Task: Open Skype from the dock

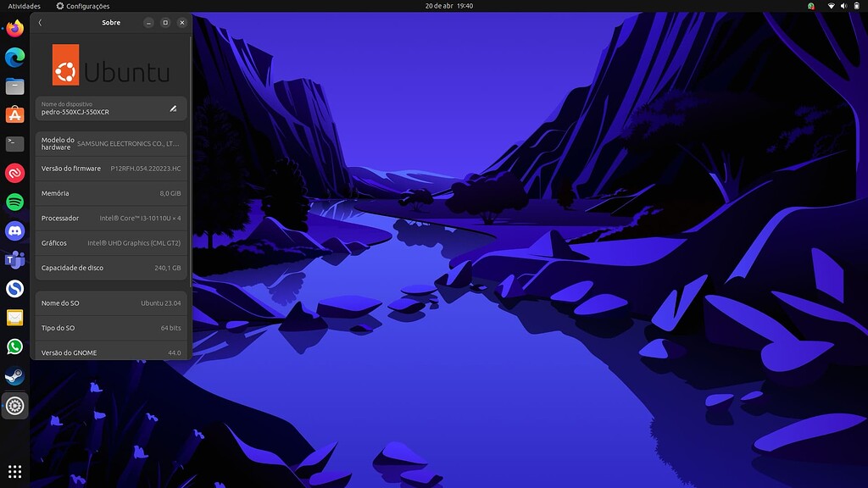Action: click(14, 288)
